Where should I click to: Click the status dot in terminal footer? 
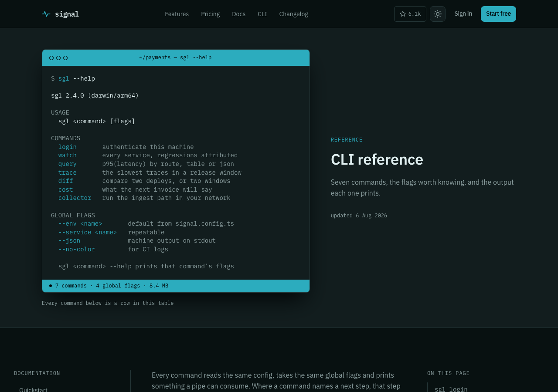pyautogui.click(x=51, y=286)
